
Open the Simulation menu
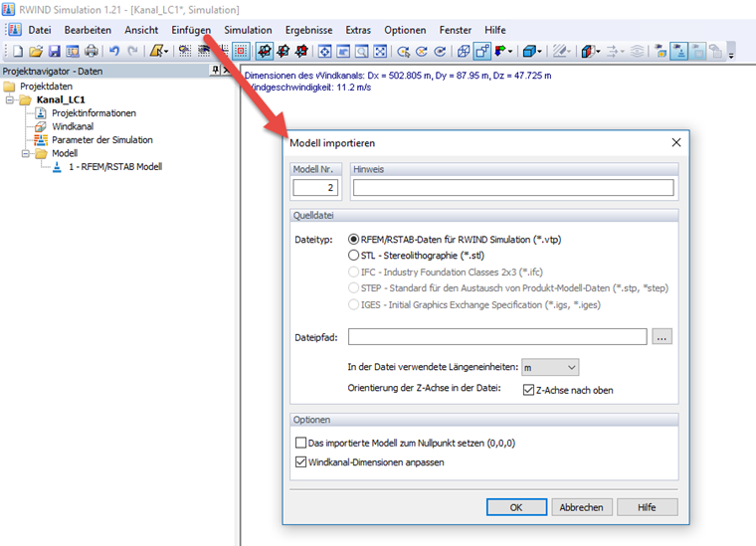[248, 31]
